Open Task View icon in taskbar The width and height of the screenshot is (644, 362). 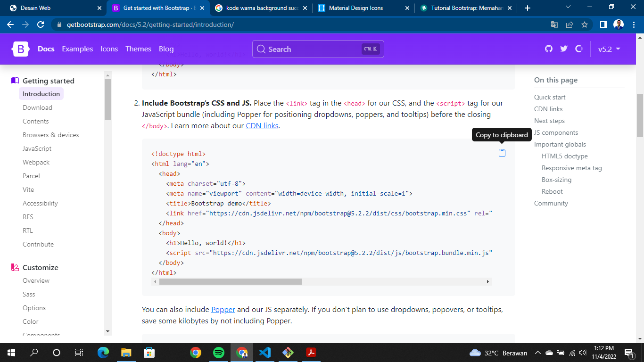click(79, 353)
